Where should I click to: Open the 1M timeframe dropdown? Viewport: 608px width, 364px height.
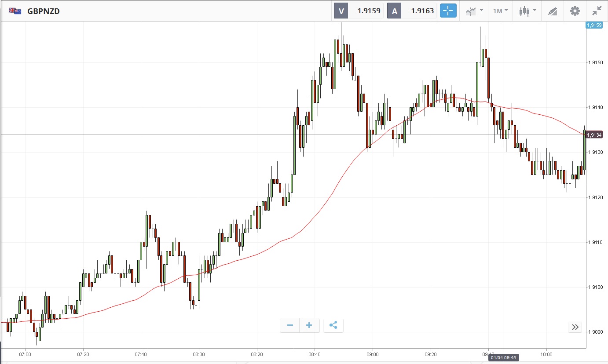501,11
